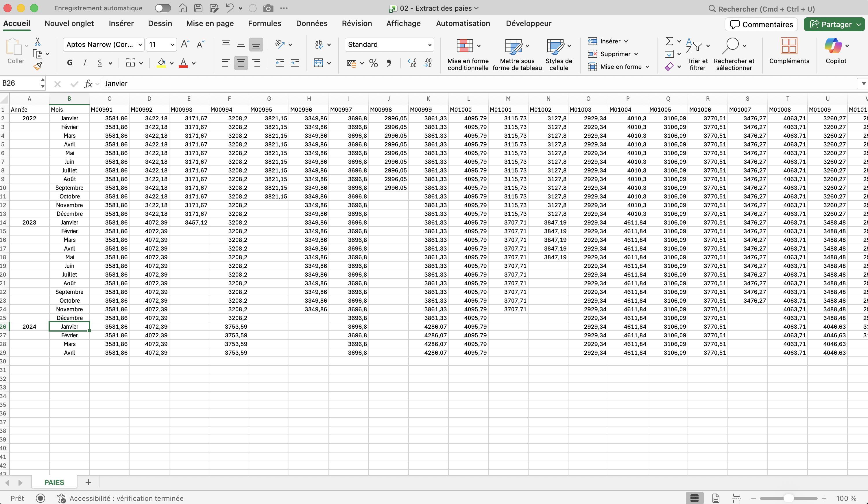This screenshot has width=868, height=504.
Task: Toggle italic I formatting button
Action: [85, 63]
